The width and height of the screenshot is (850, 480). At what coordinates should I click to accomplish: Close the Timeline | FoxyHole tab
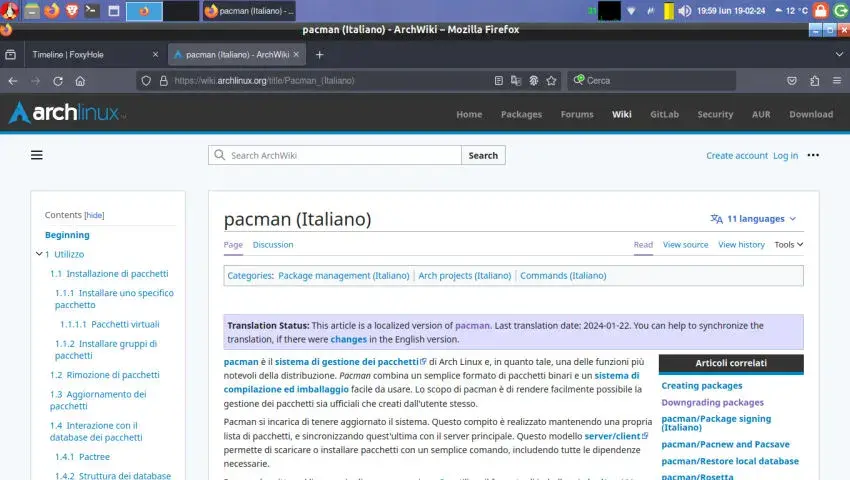pos(156,54)
